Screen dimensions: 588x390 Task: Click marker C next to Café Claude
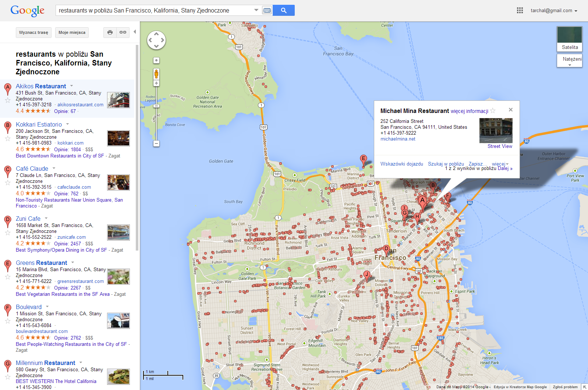pyautogui.click(x=7, y=171)
